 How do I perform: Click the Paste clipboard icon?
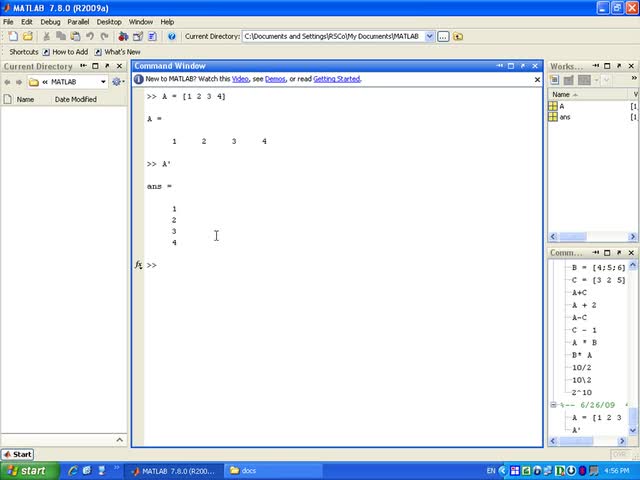point(75,36)
